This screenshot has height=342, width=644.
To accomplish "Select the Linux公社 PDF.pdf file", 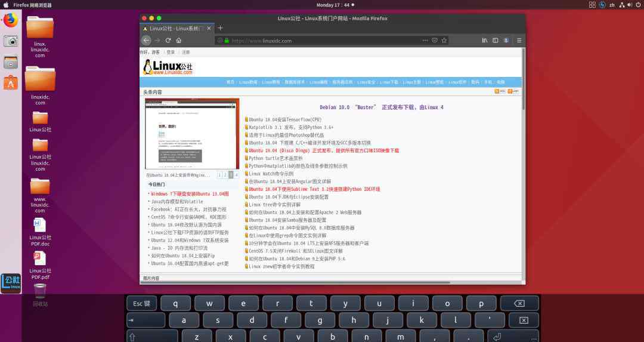I will pyautogui.click(x=40, y=266).
